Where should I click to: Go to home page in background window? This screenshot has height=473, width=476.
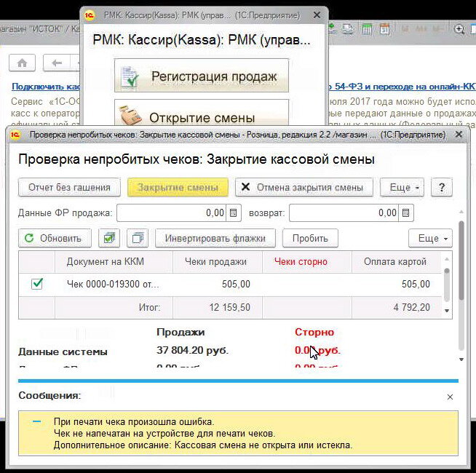click(x=22, y=63)
